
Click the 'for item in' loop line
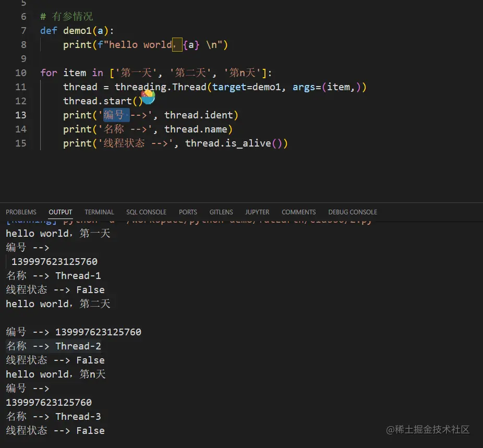click(156, 73)
